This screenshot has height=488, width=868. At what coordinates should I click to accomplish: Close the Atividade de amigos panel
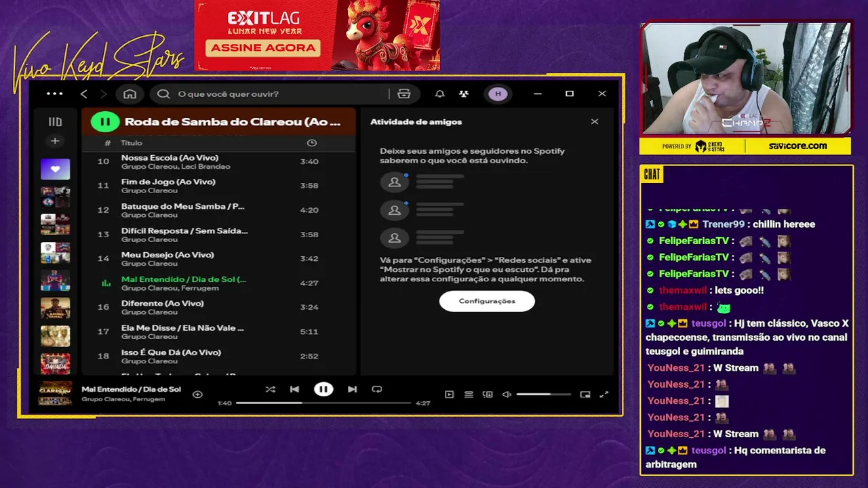pyautogui.click(x=595, y=122)
